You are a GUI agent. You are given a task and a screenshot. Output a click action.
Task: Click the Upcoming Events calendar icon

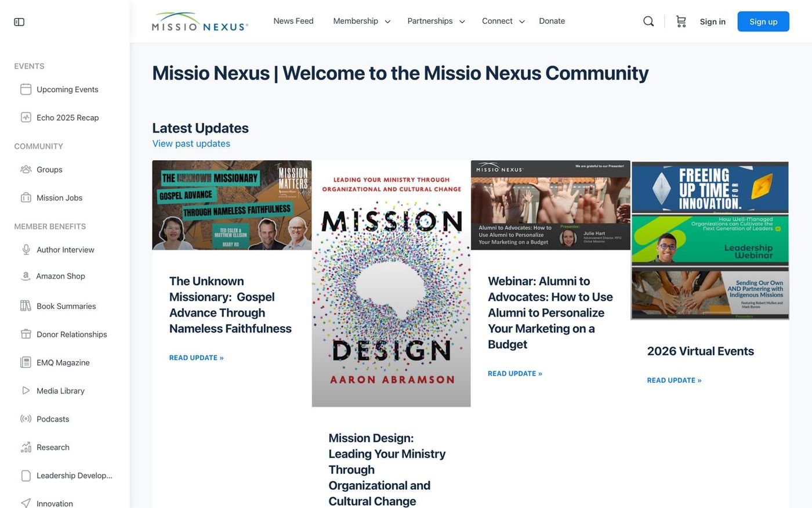coord(26,89)
